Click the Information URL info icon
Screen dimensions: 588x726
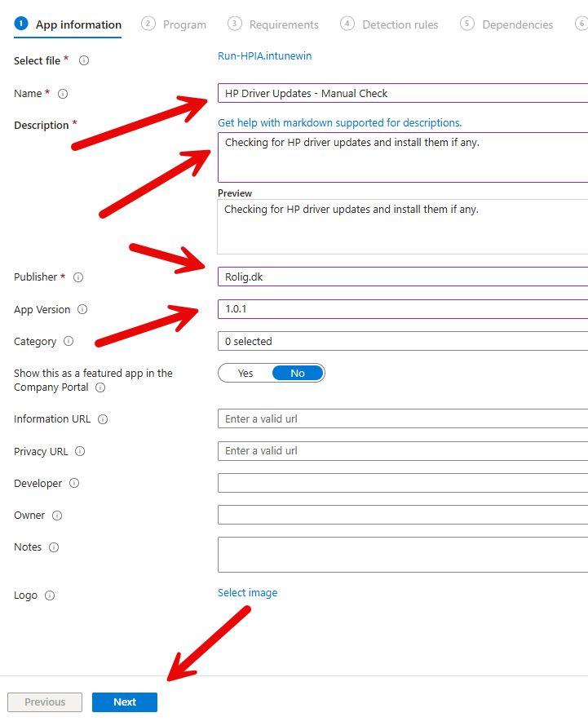(x=103, y=419)
